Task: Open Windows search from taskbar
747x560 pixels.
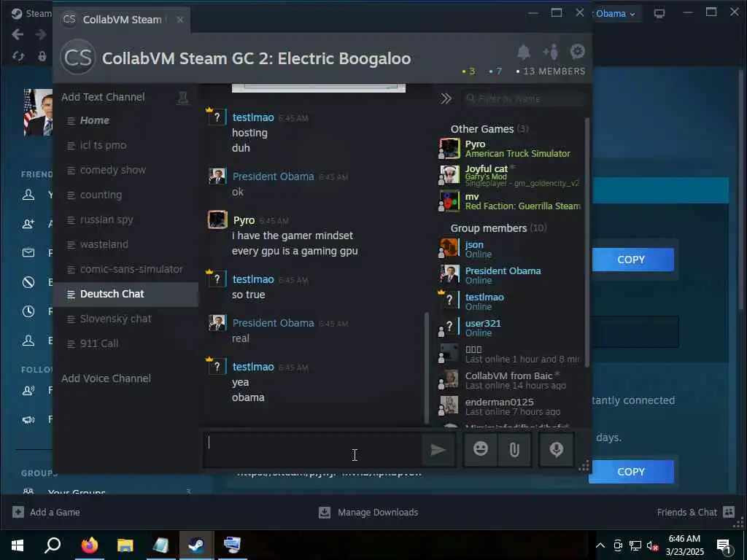Action: click(x=53, y=545)
